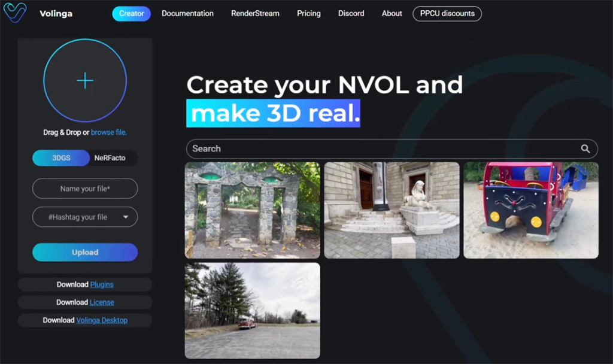Open the Creator tab
Viewport: 613px width, 364px height.
point(131,14)
